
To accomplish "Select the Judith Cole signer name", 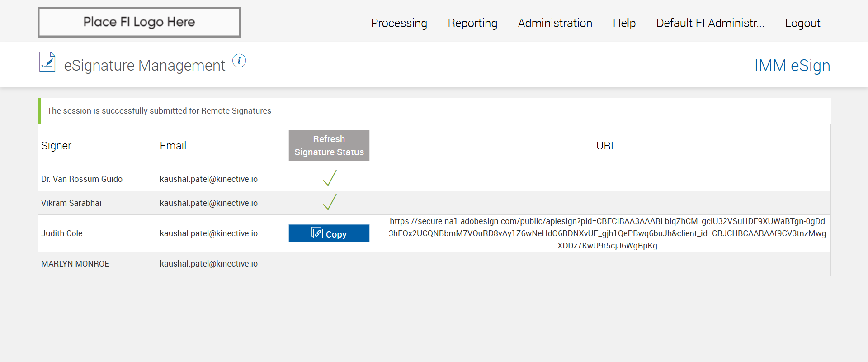I will point(62,233).
